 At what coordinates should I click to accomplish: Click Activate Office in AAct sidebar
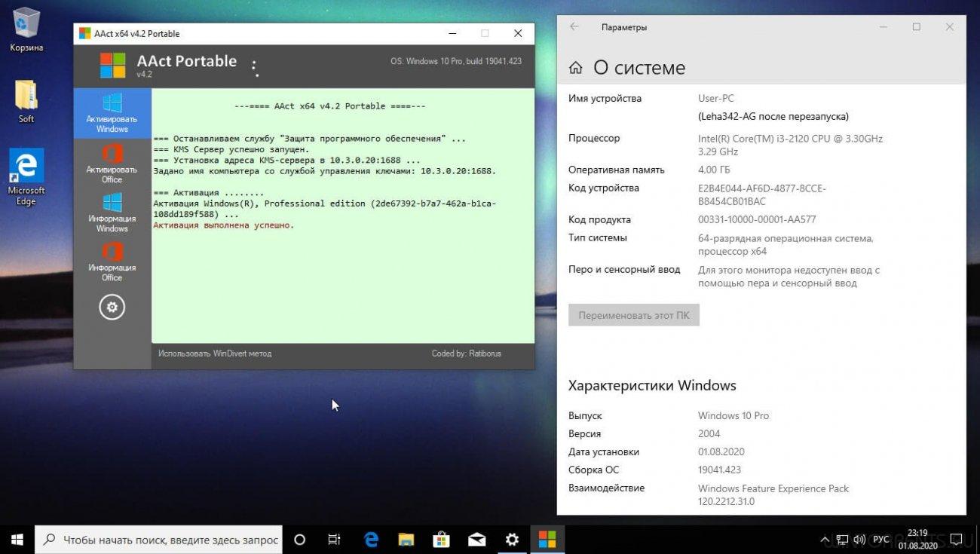pyautogui.click(x=112, y=164)
